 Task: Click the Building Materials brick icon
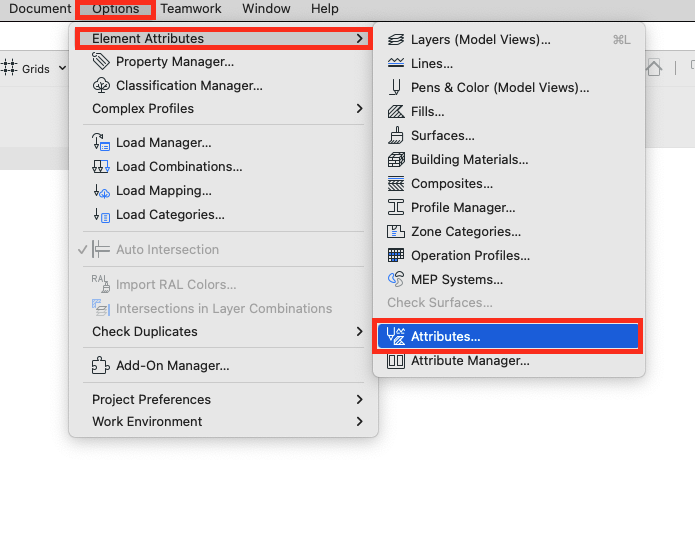pos(396,159)
